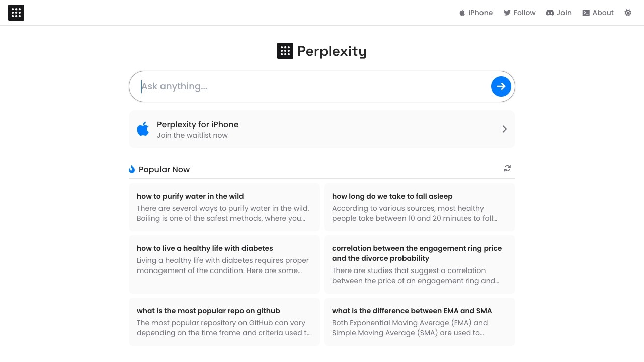Click the Follow link in the navigation
Screen dimensions: 644x362
tap(524, 13)
